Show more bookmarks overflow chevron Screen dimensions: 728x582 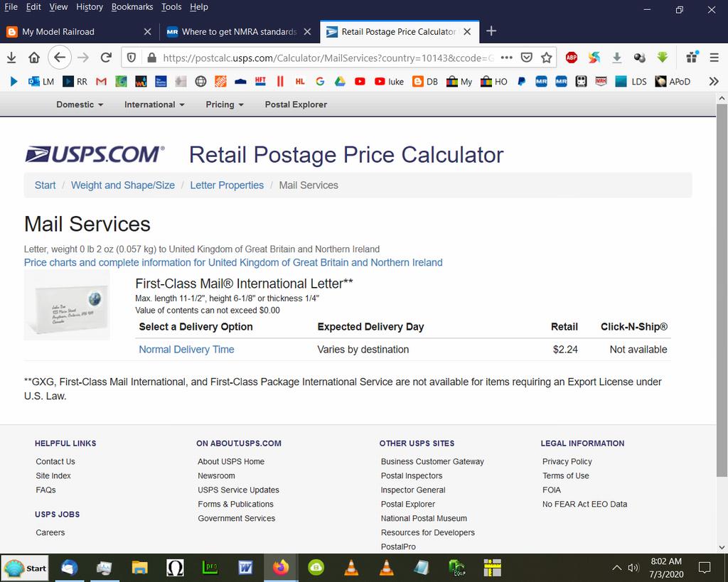point(714,82)
